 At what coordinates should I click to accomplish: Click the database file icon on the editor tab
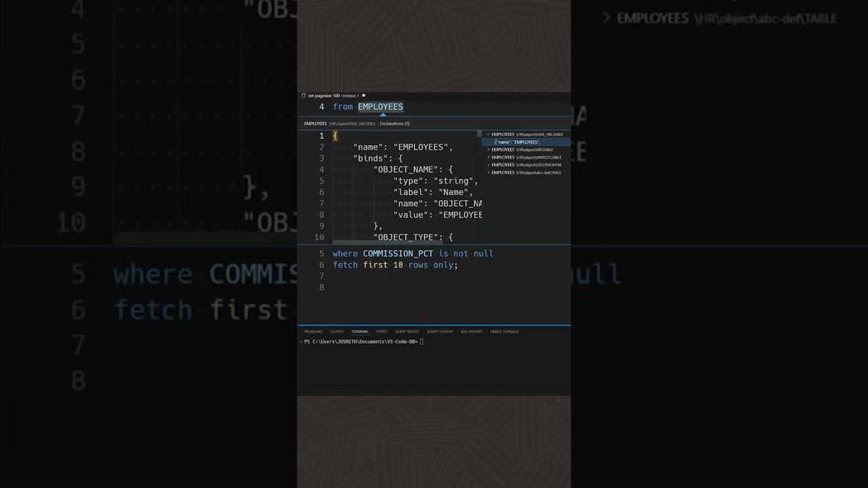(304, 96)
